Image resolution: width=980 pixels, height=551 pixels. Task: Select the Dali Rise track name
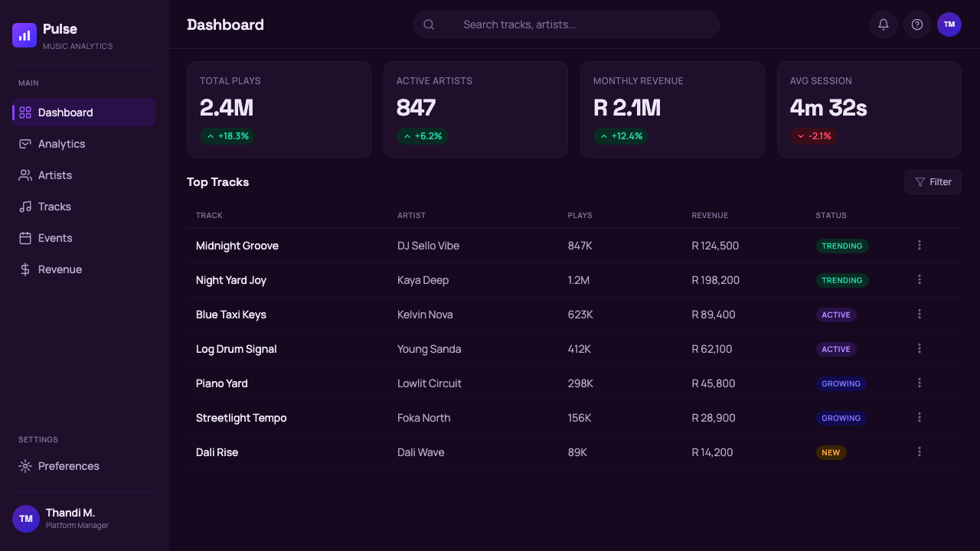217,452
